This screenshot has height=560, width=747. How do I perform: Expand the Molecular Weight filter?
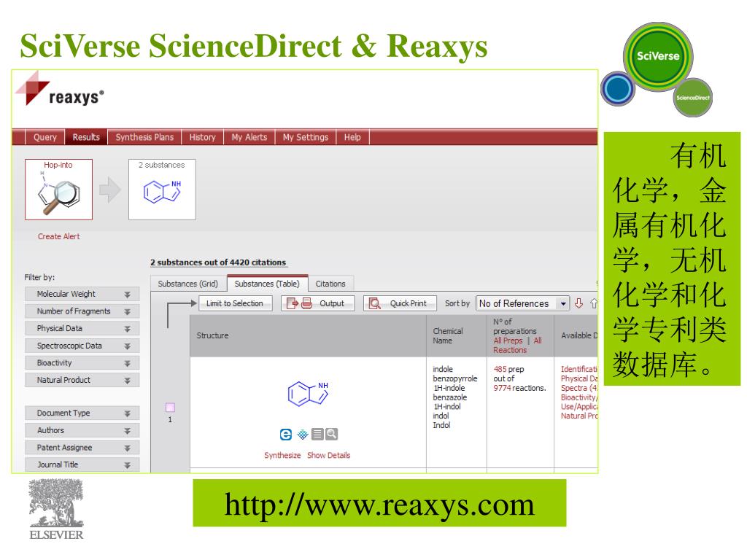[82, 295]
